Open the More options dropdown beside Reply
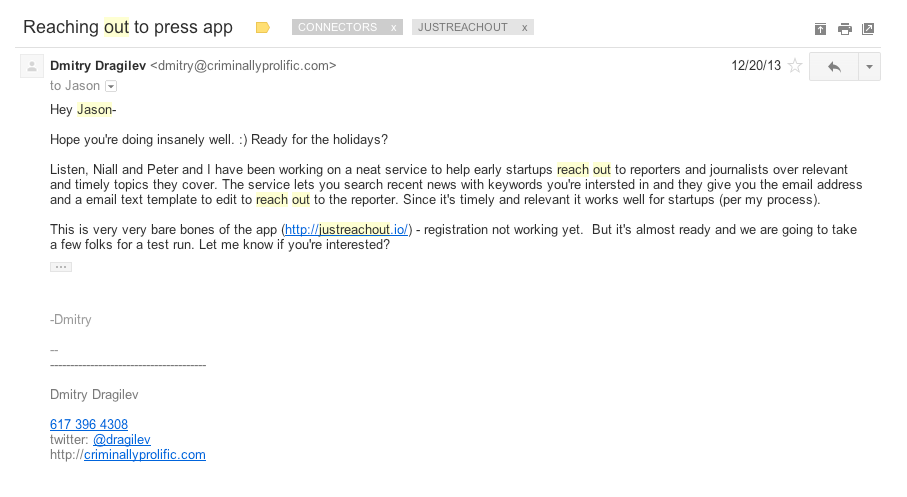The width and height of the screenshot is (907, 497). (x=869, y=67)
